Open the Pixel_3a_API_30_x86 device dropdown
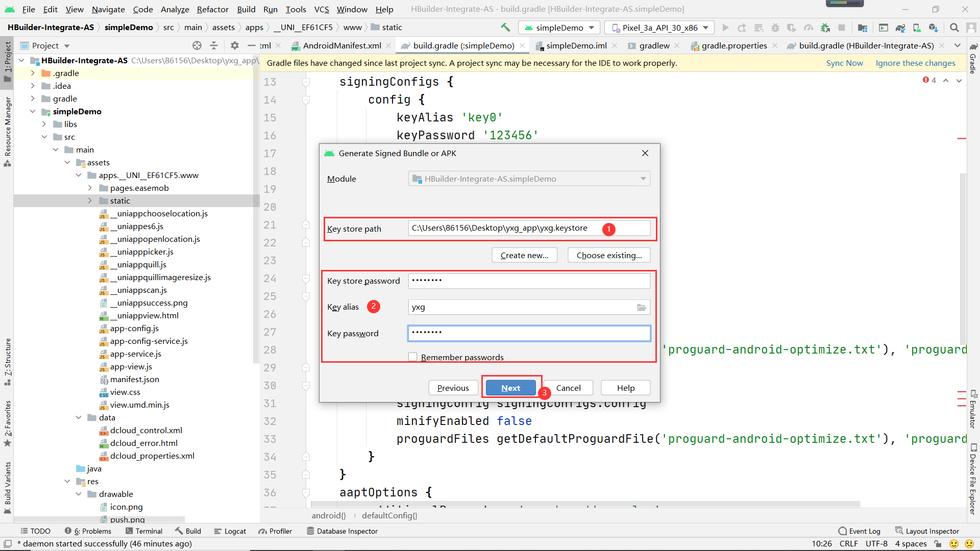Screen dimensions: 980x551 coord(659,28)
